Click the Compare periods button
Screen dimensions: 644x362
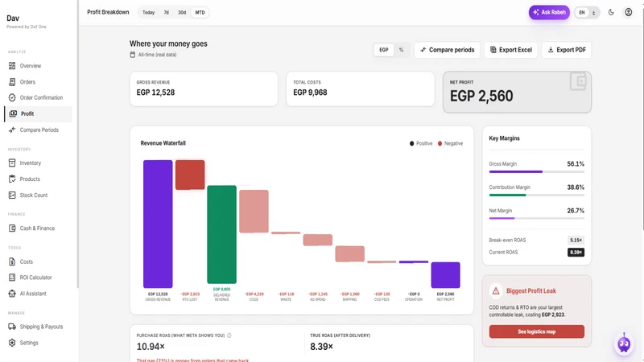click(x=447, y=50)
